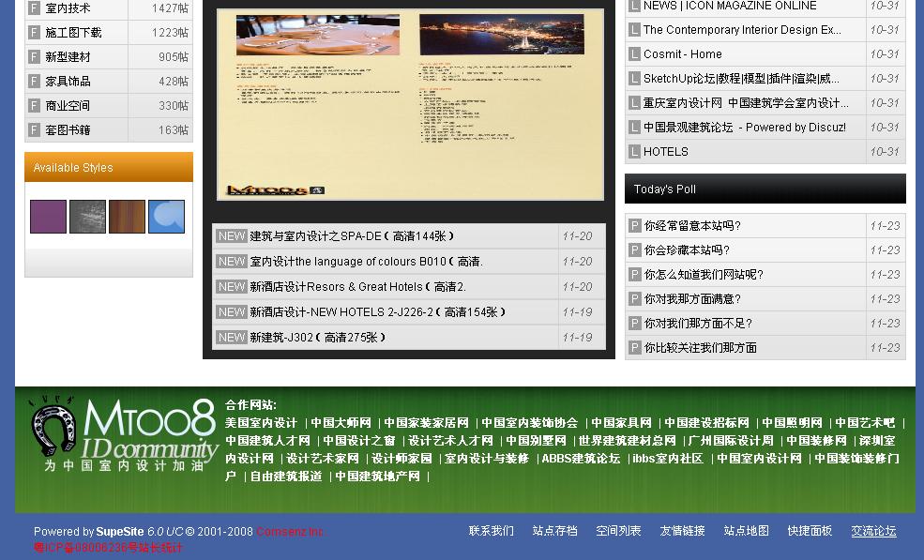
Task: Select the gray textured style swatch
Action: (x=88, y=217)
